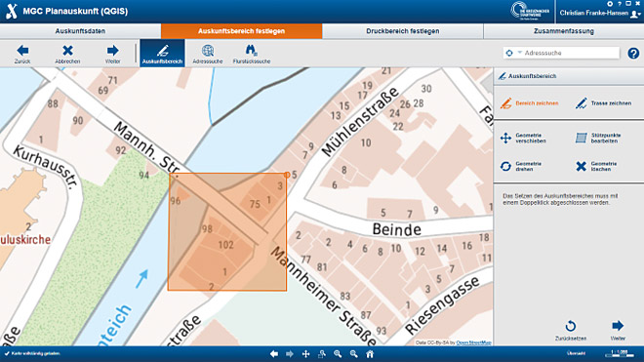Click the Zurücksetzen button
This screenshot has height=362, width=644.
[x=571, y=331]
